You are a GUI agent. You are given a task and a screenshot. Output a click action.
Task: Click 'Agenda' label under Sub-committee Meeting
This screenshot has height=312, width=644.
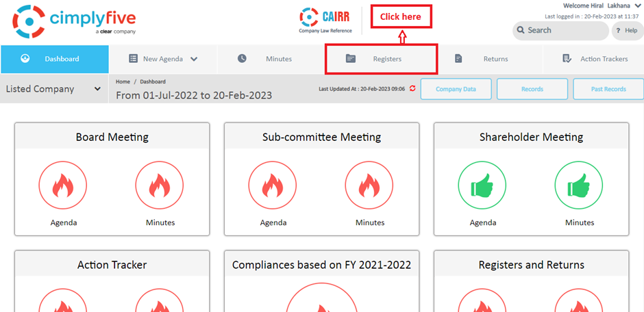273,222
